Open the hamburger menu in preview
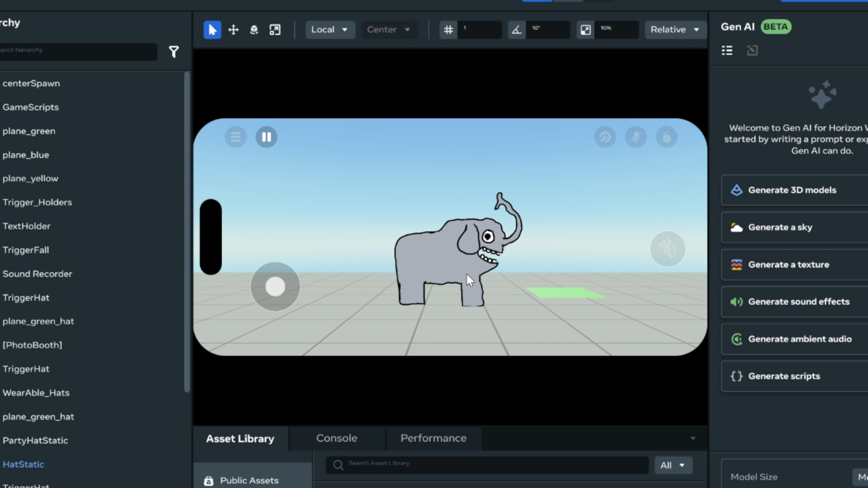This screenshot has width=868, height=488. (x=236, y=137)
